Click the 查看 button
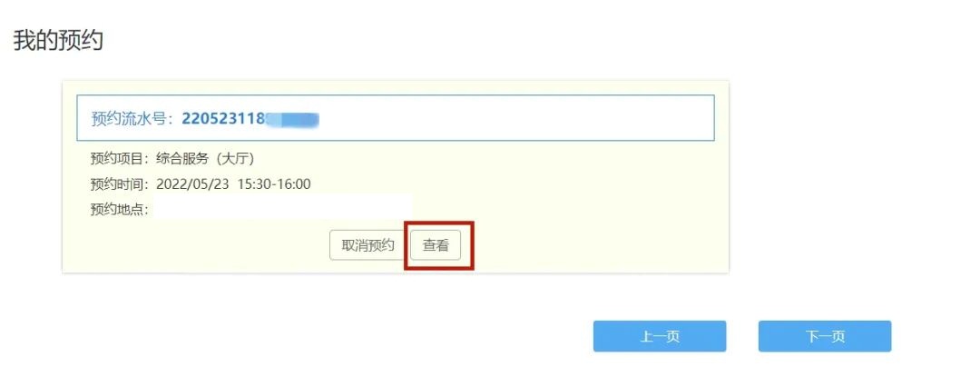This screenshot has width=980, height=377. 436,245
